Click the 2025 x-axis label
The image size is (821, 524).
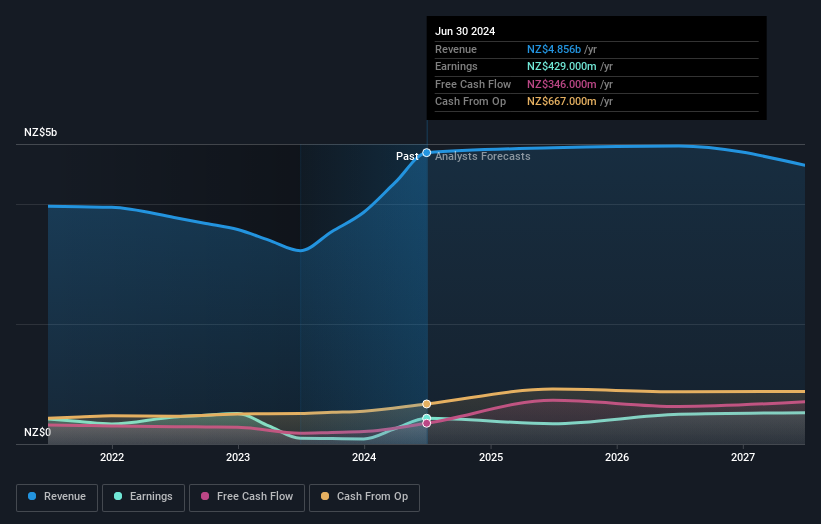(491, 457)
